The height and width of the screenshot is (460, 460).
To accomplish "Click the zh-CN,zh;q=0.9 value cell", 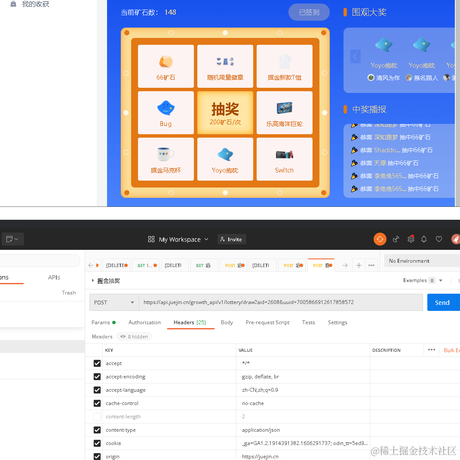I will (x=303, y=390).
